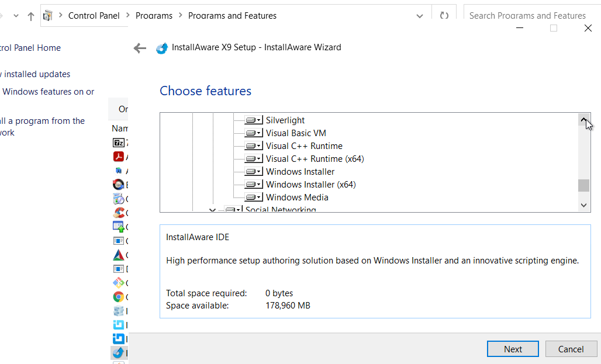Select the CCleaner icon in the programs list
Screen dimensions: 601x364
pyautogui.click(x=119, y=212)
